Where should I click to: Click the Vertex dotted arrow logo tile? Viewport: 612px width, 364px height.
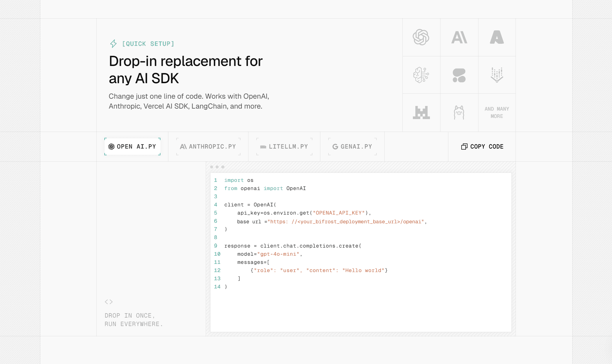pyautogui.click(x=497, y=75)
